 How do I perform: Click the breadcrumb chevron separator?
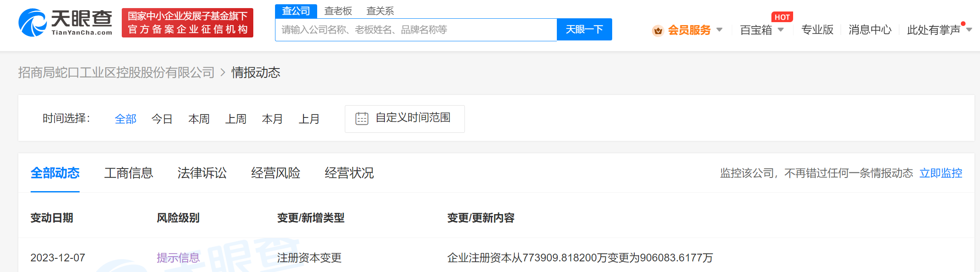[223, 73]
